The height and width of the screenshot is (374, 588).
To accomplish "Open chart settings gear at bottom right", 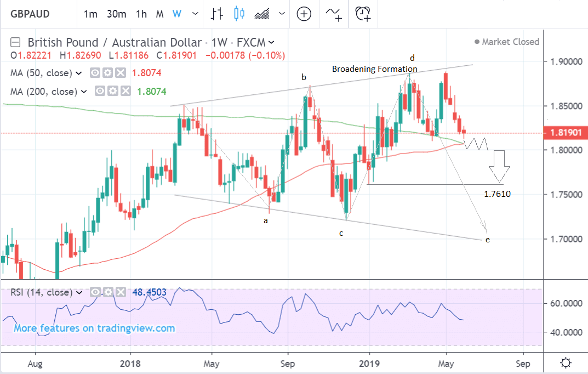I will [x=566, y=362].
